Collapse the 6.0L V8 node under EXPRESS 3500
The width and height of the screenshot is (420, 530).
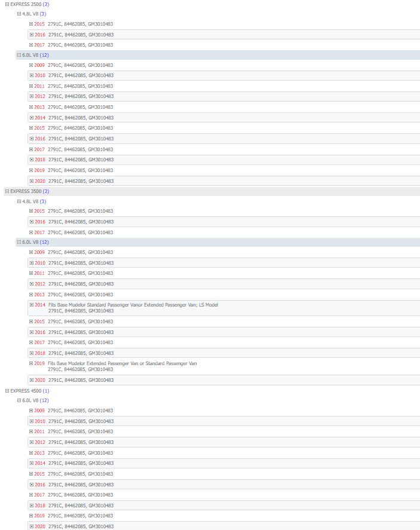tap(19, 243)
